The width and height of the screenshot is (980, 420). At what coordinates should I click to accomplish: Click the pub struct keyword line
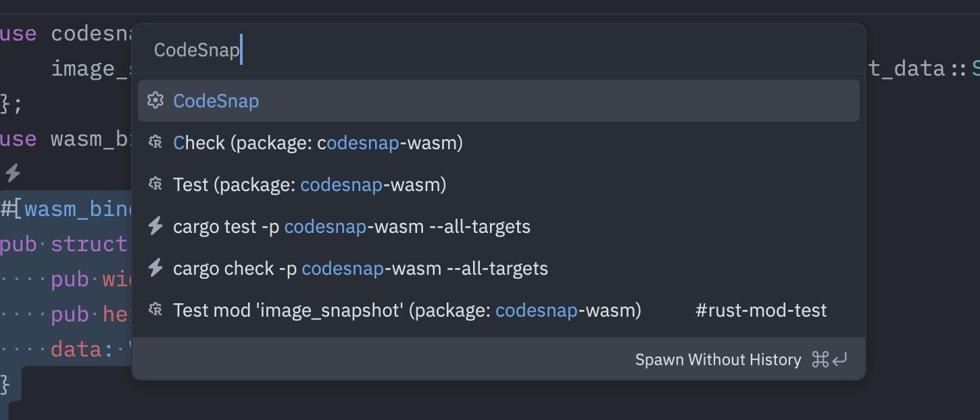point(64,244)
